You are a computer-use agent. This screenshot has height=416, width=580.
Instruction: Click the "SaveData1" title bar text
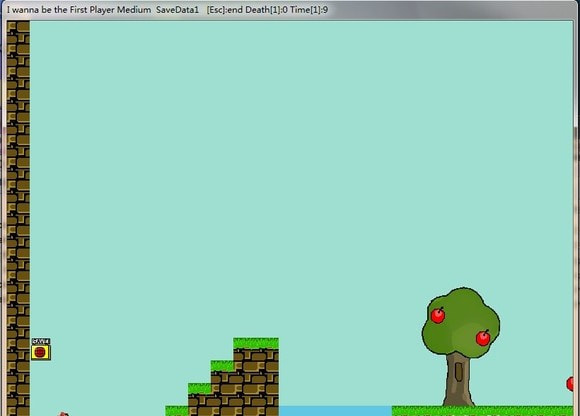tap(178, 10)
